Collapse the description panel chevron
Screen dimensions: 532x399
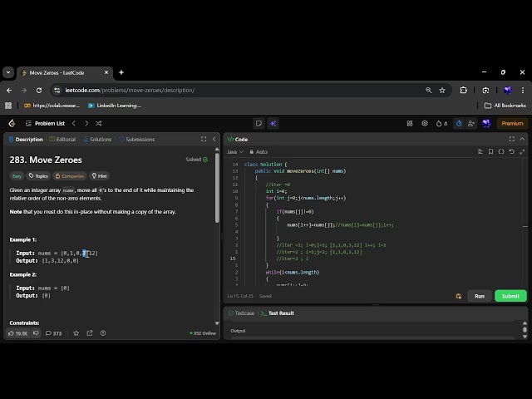pyautogui.click(x=214, y=139)
